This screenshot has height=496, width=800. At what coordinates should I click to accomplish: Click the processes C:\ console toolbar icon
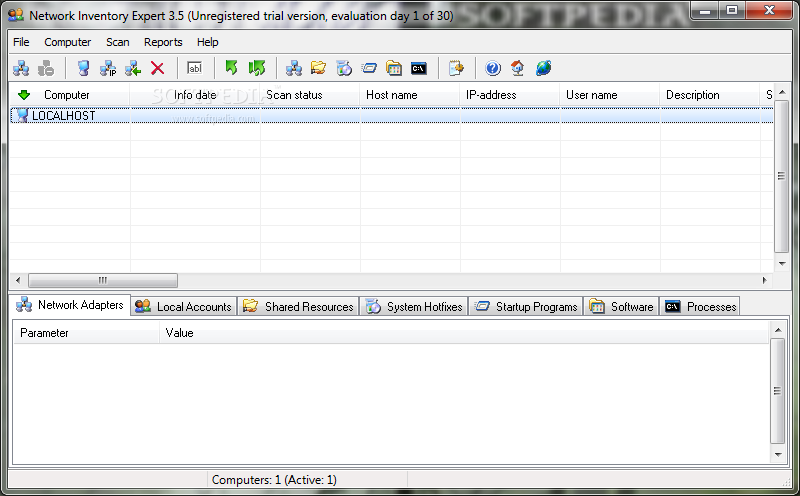point(419,68)
